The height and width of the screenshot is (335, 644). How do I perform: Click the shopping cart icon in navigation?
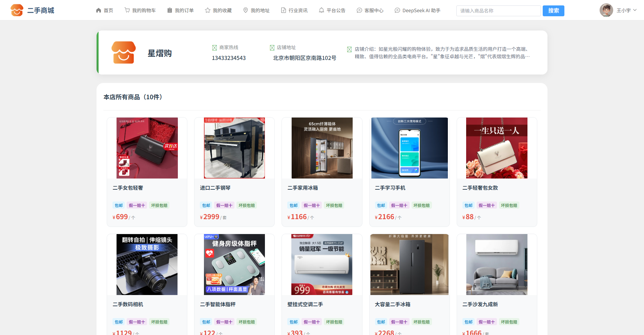(x=127, y=11)
